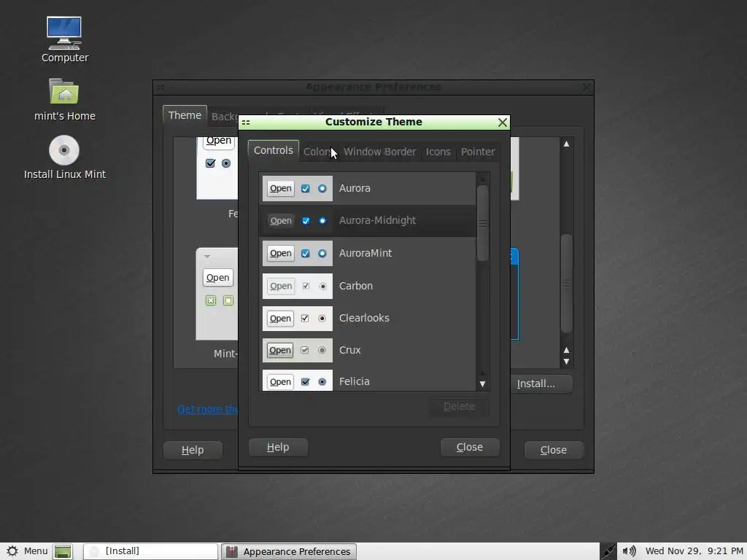Click Close in Customize Theme dialog
747x560 pixels.
(x=470, y=447)
